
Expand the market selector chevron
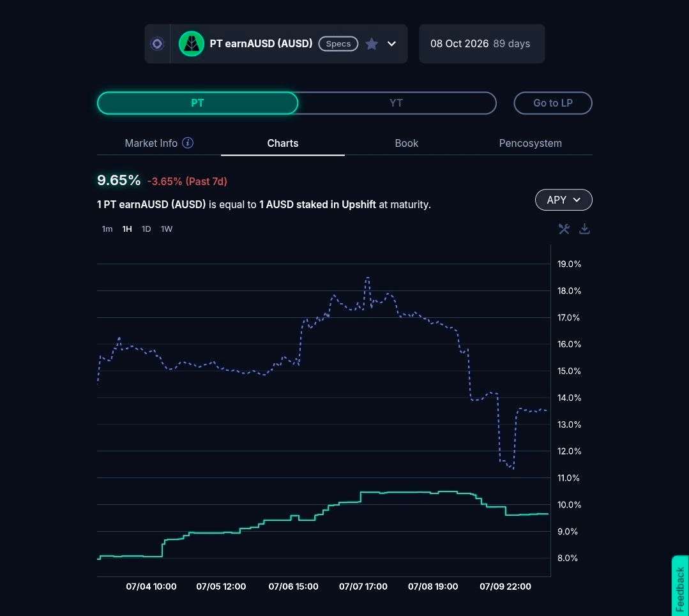391,44
